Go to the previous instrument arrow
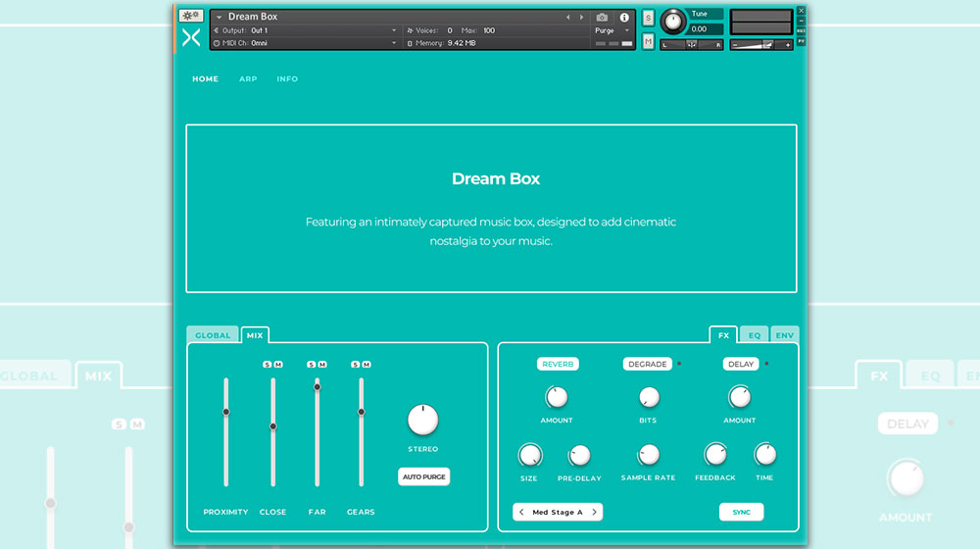 point(567,18)
